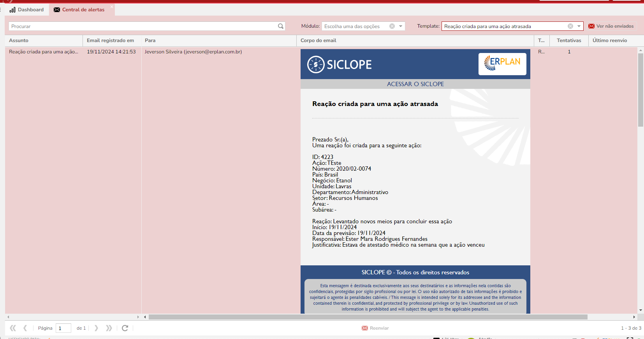This screenshot has width=644, height=339.
Task: Sort by Assunto column header
Action: coord(44,41)
